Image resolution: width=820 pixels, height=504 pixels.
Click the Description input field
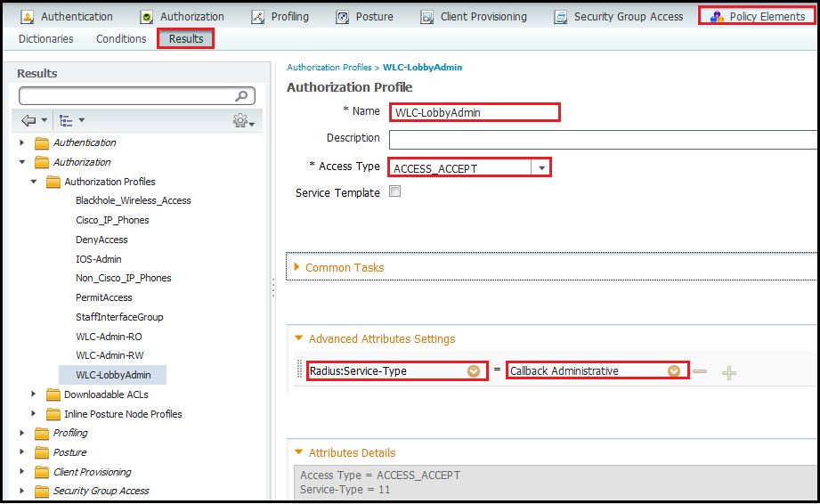(603, 139)
